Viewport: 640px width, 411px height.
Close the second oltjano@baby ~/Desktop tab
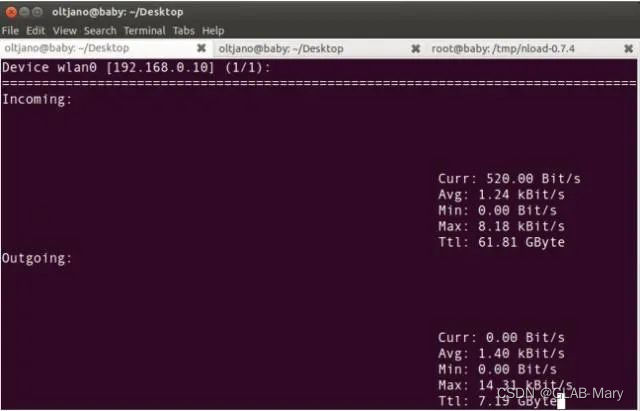point(416,49)
